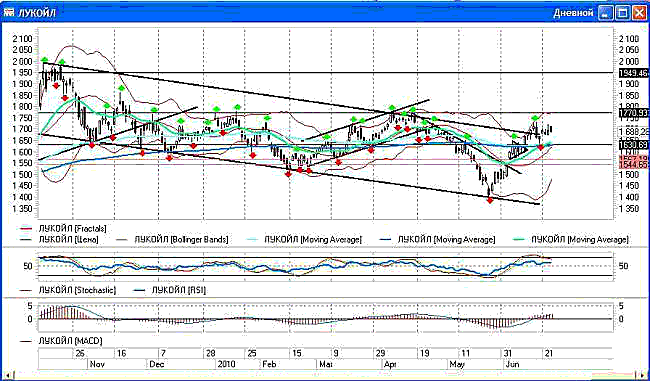Image resolution: width=650 pixels, height=381 pixels.
Task: Click the 1 350 label on left price axis
Action: pyautogui.click(x=22, y=209)
